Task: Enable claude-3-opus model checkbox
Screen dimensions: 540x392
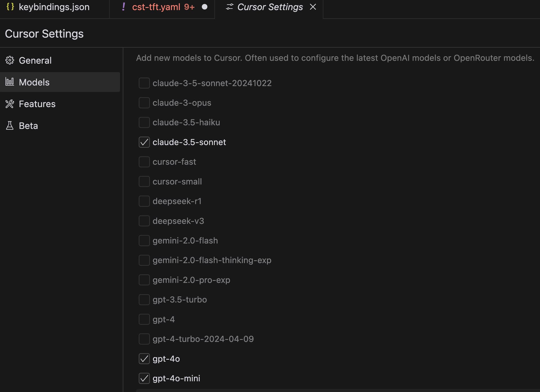Action: tap(144, 103)
